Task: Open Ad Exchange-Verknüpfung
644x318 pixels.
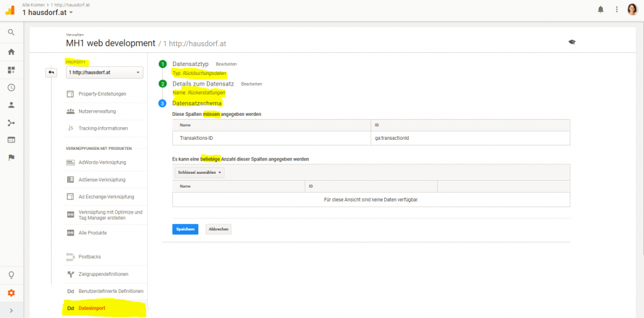Action: [x=106, y=196]
